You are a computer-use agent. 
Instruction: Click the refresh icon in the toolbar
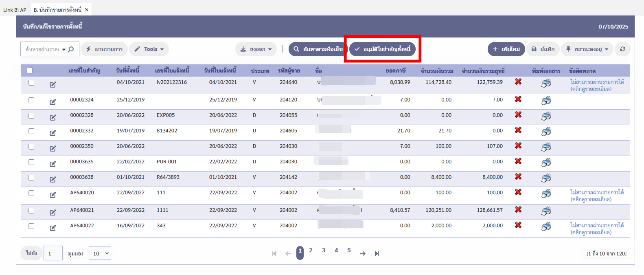pos(622,49)
